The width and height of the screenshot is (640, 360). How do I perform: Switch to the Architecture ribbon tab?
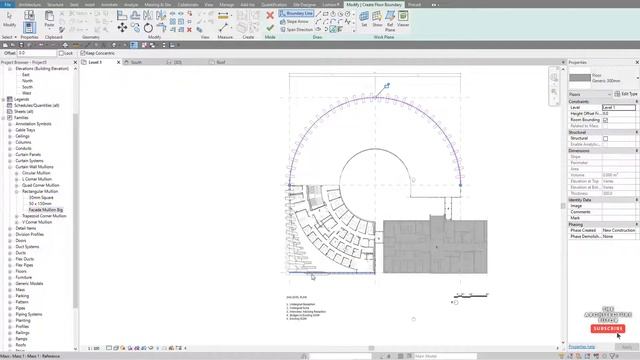pos(29,4)
